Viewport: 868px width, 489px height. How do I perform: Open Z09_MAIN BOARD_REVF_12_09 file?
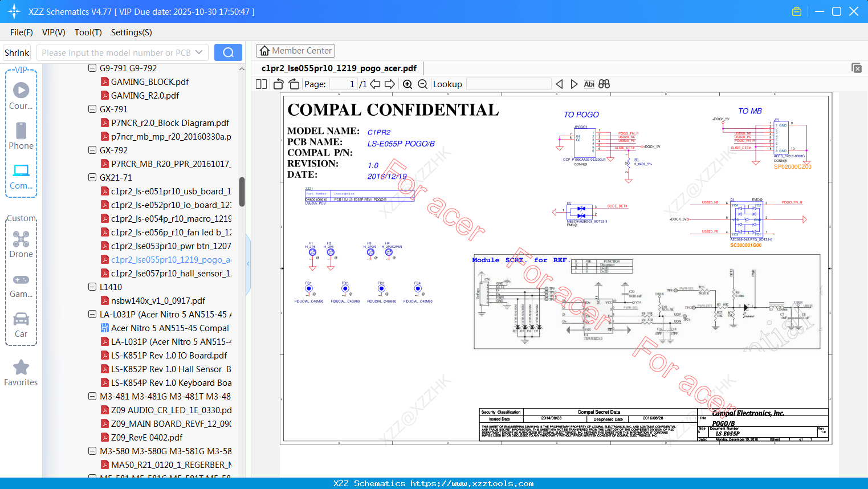point(171,423)
